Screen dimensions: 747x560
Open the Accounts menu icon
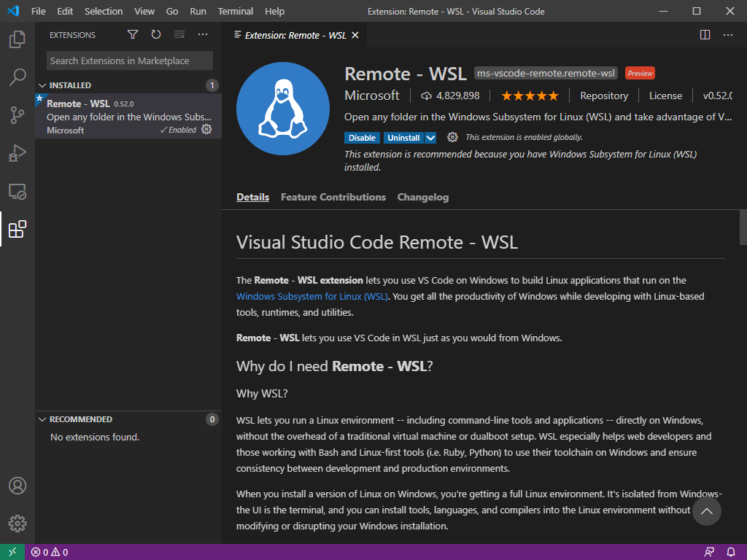18,486
